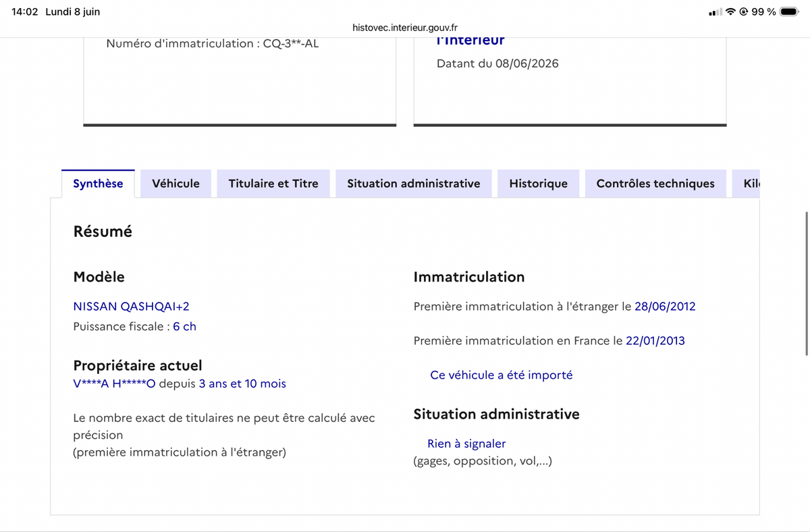Tap the orientation lock icon
Viewport: 810px width, 532px height.
[744, 11]
